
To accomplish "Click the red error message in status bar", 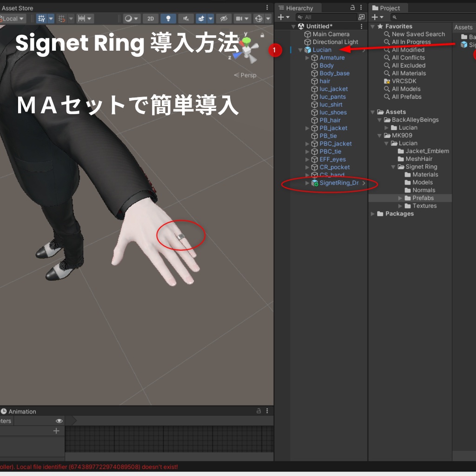I will coord(89,467).
